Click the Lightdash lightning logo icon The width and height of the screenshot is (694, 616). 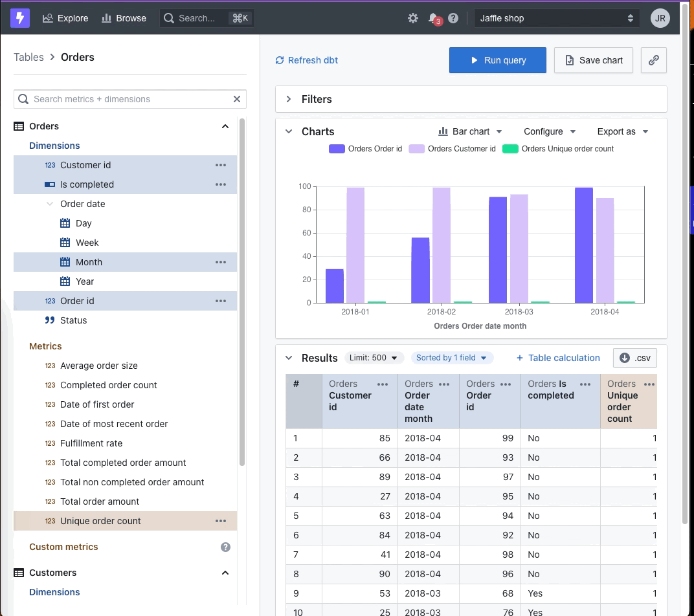pos(20,18)
